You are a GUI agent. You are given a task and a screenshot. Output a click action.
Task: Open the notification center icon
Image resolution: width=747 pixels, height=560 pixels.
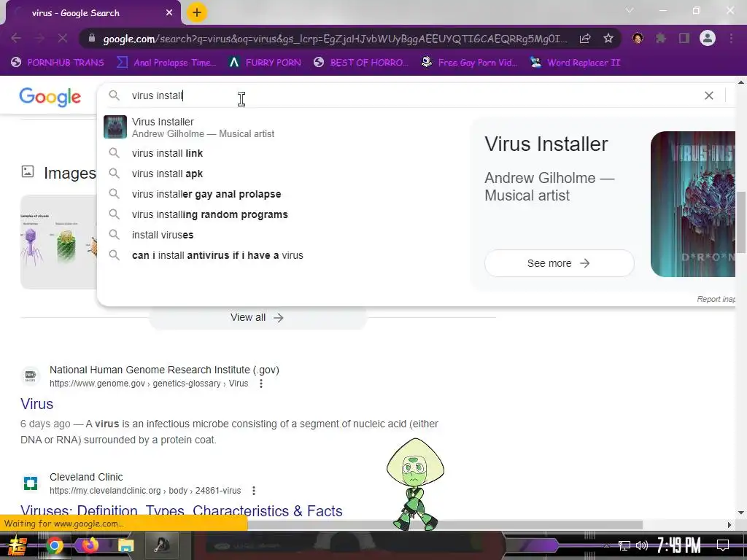point(723,545)
